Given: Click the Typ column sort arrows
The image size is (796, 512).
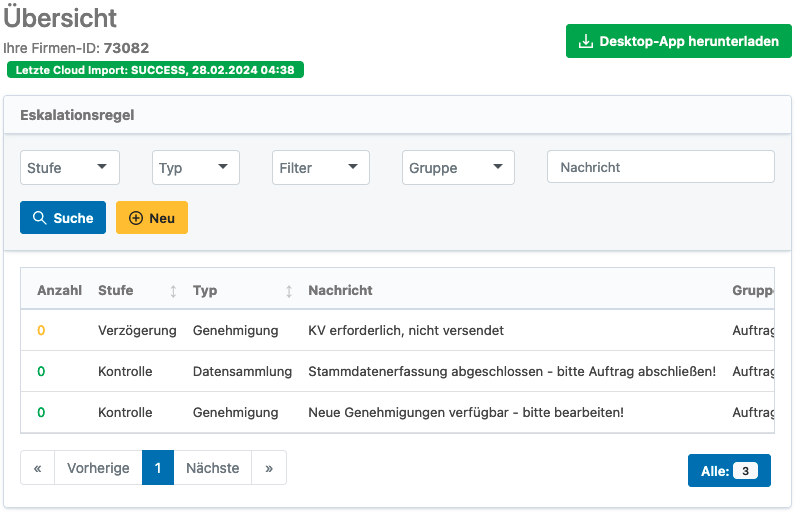Looking at the screenshot, I should coord(289,291).
